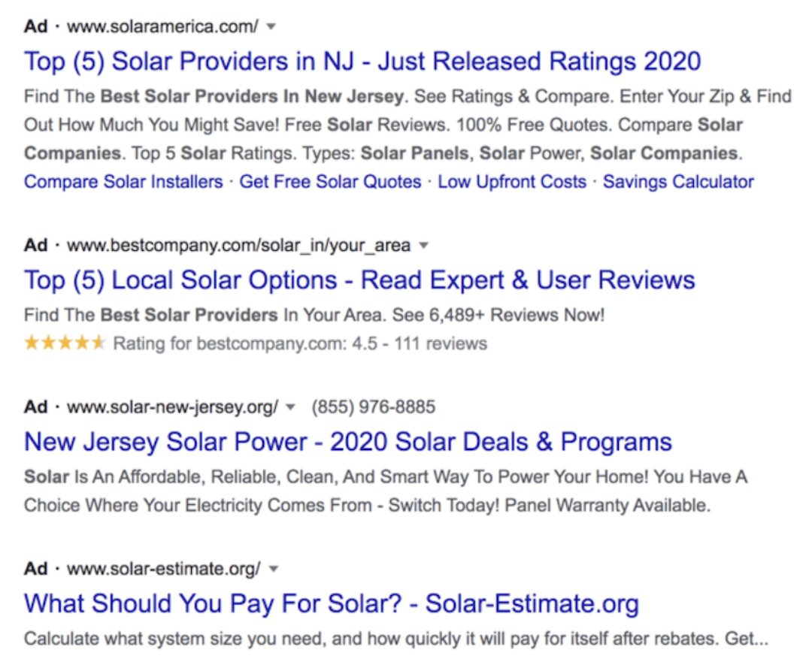812x671 pixels.
Task: Click the Compare Solar Installers sitelink
Action: (123, 182)
